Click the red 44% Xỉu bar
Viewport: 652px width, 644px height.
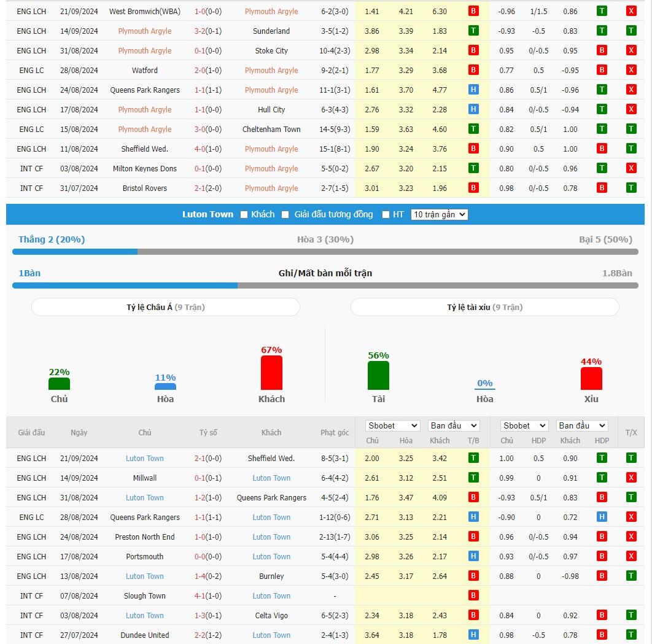[x=591, y=379]
